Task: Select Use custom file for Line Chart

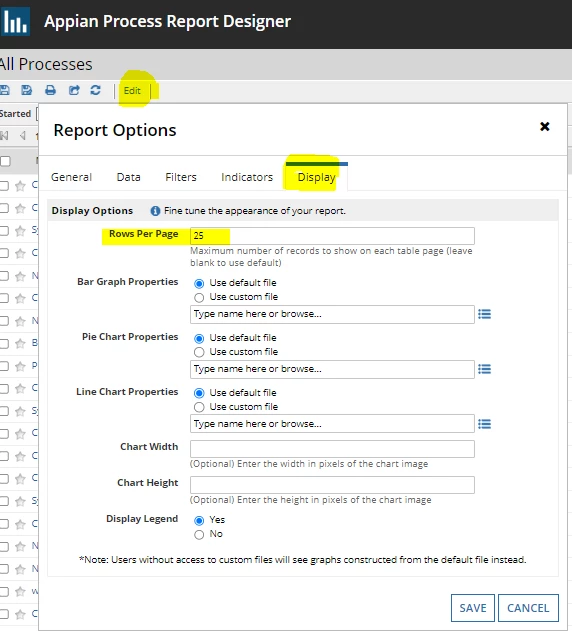Action: [x=199, y=407]
